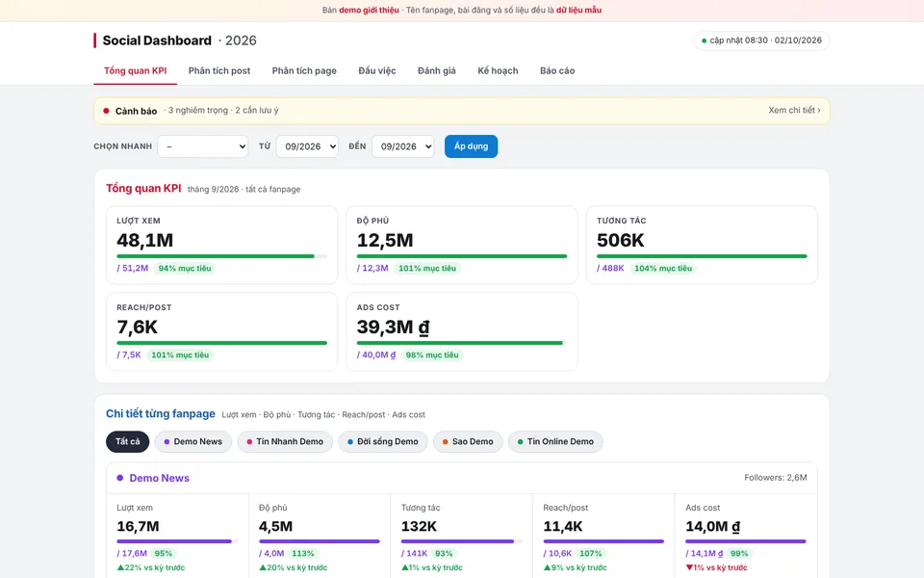
Task: Click the Áp dụng button
Action: coord(471,146)
